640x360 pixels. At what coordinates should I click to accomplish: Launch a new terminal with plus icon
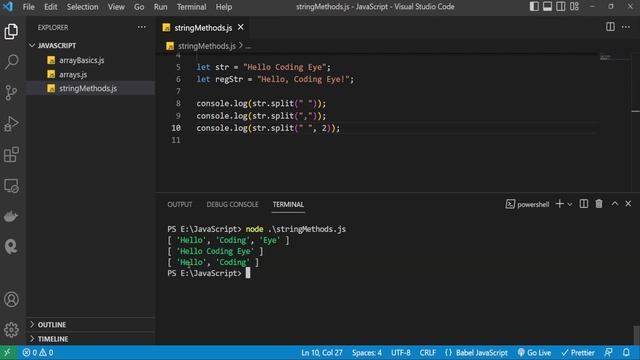pyautogui.click(x=560, y=204)
